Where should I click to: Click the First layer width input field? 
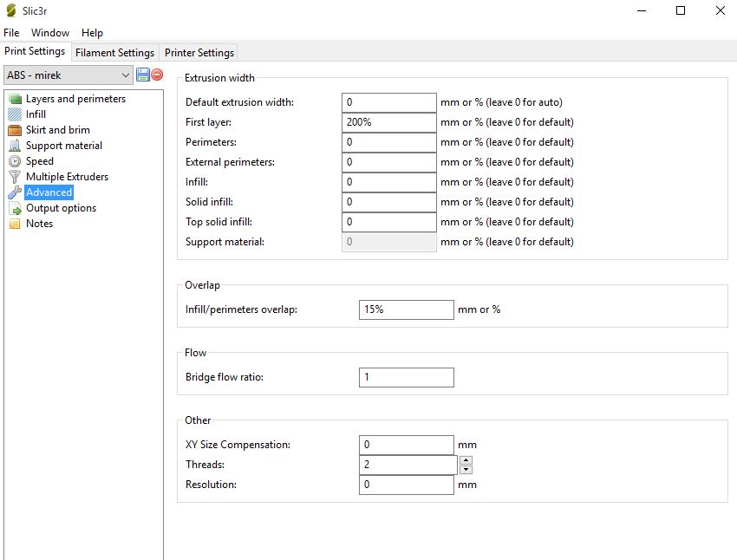click(388, 122)
